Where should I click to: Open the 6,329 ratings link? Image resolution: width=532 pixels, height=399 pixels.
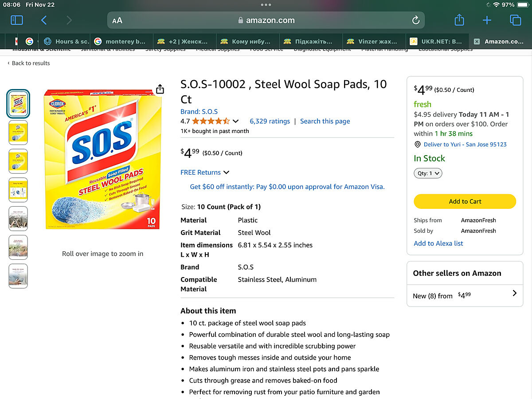270,121
